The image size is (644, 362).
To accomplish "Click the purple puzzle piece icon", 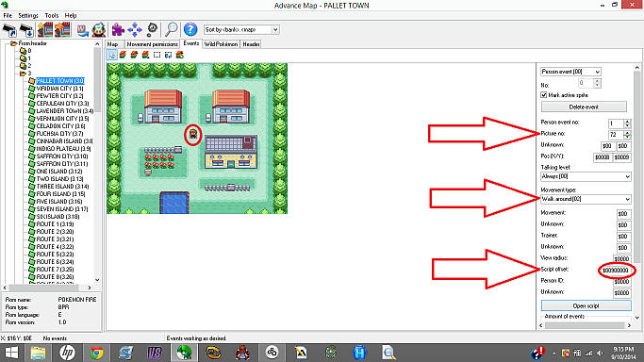I will point(118,29).
